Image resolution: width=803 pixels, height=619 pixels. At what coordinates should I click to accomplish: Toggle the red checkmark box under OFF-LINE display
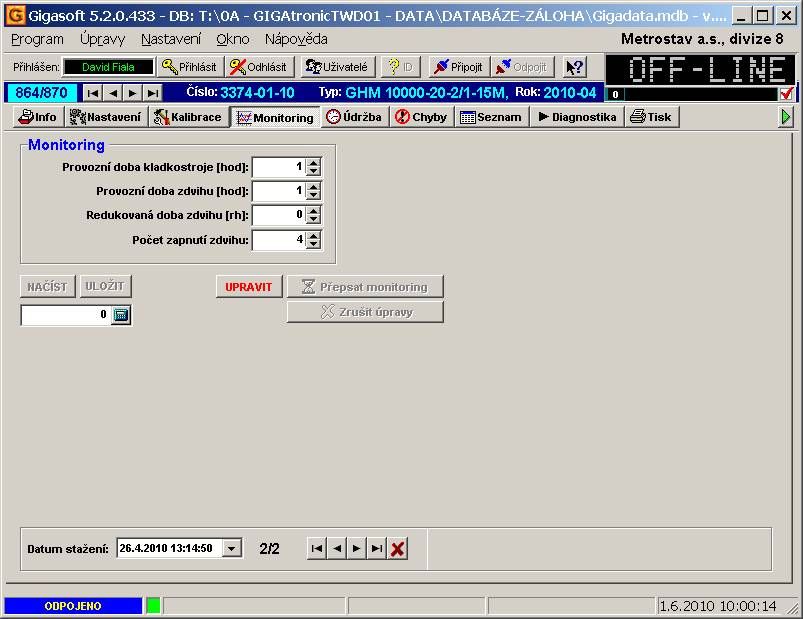point(787,94)
